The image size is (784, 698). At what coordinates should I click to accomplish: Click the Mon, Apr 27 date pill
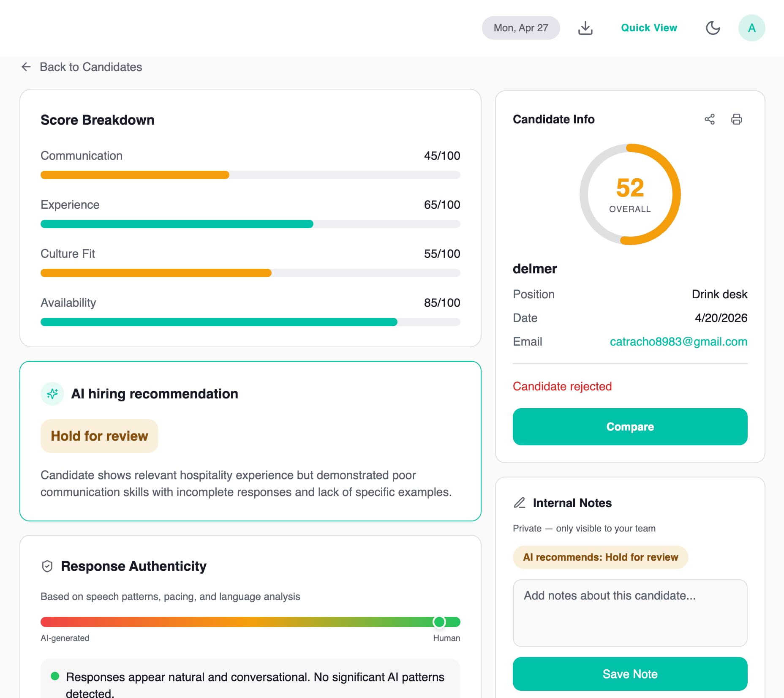[521, 28]
